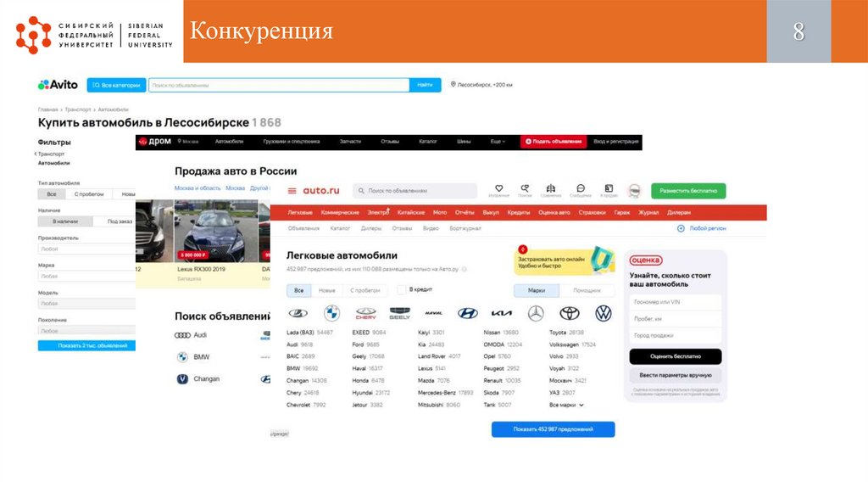This screenshot has width=868, height=487.
Task: Select the Toyota brand logo
Action: click(569, 314)
